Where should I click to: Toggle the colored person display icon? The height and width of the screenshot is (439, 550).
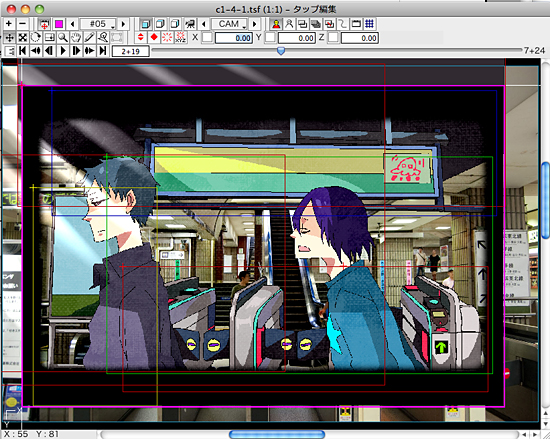tap(276, 24)
